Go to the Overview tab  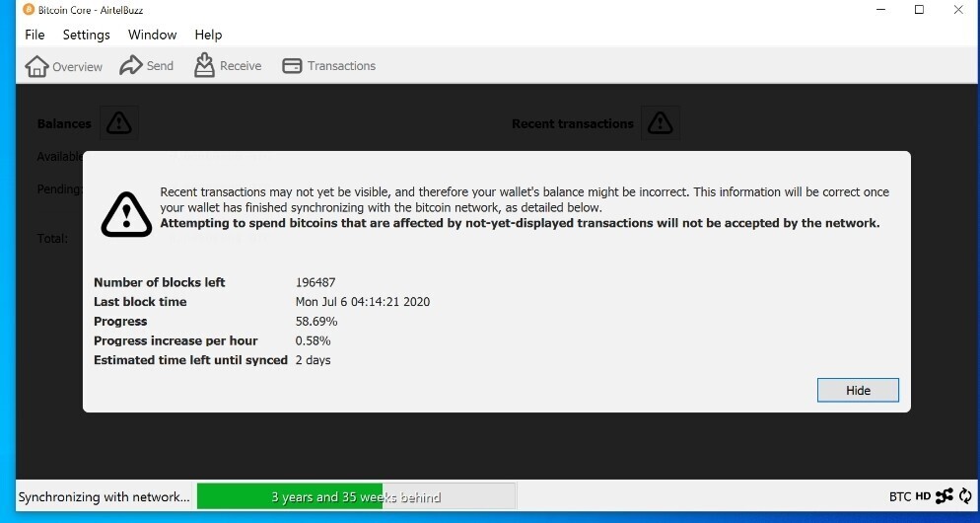click(x=63, y=66)
